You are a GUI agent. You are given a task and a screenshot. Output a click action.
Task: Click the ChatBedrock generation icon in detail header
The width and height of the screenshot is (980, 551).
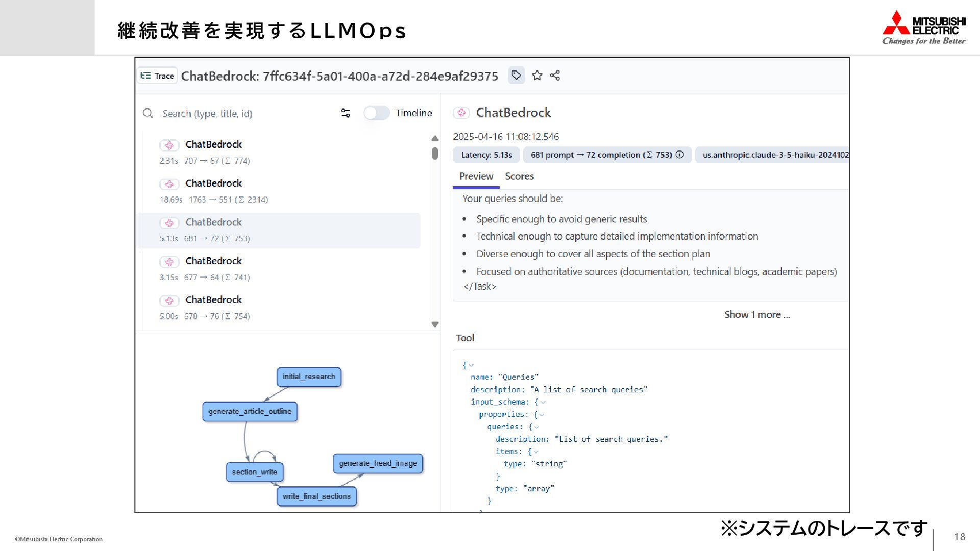coord(461,113)
